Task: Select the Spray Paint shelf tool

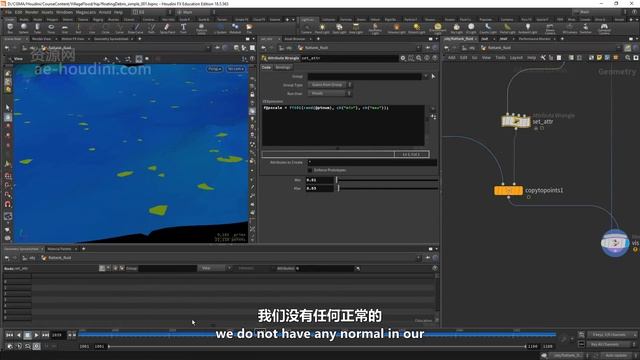Action: [167, 28]
